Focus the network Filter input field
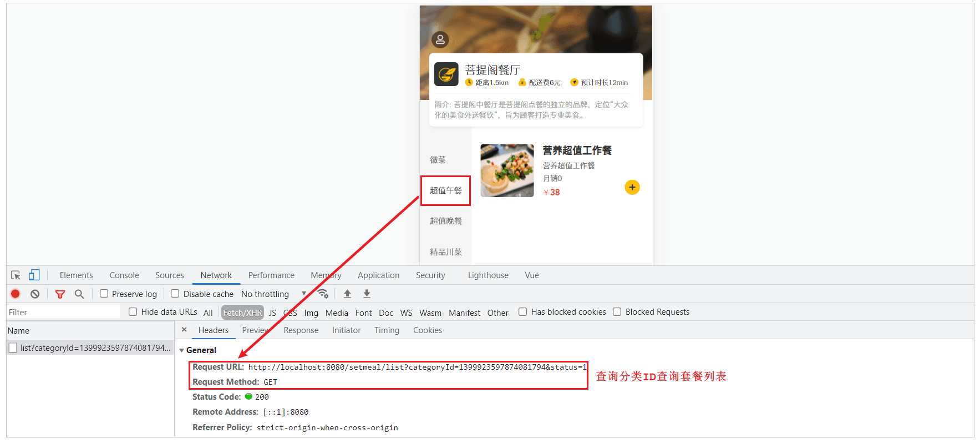This screenshot has height=443, width=980. pyautogui.click(x=63, y=312)
